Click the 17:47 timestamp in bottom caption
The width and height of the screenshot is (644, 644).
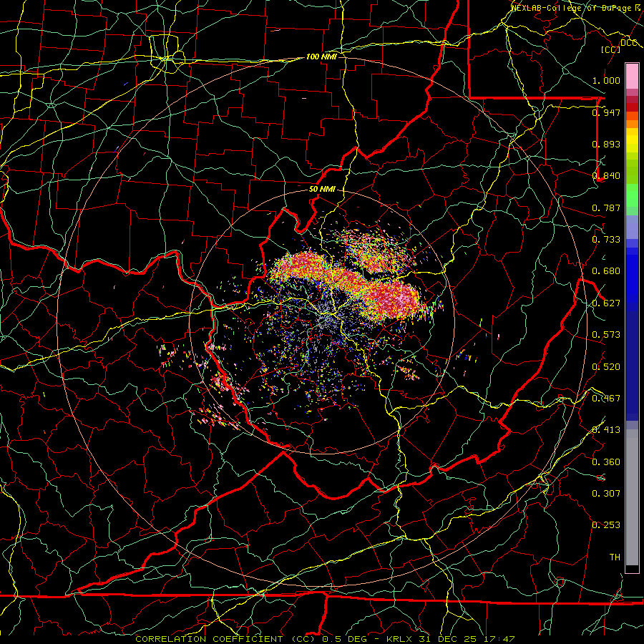499,639
